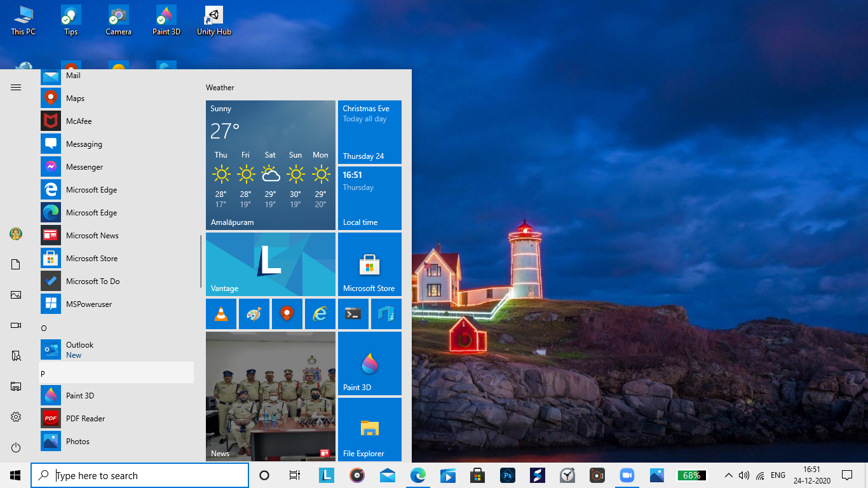The image size is (868, 488).
Task: Click the letter P group header
Action: pyautogui.click(x=117, y=373)
